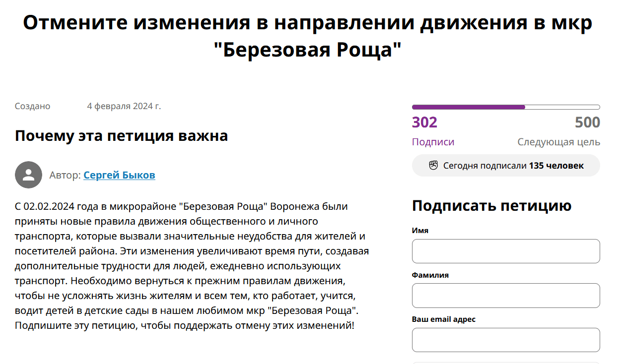
Task: Click the Следующая цель label
Action: click(x=558, y=142)
